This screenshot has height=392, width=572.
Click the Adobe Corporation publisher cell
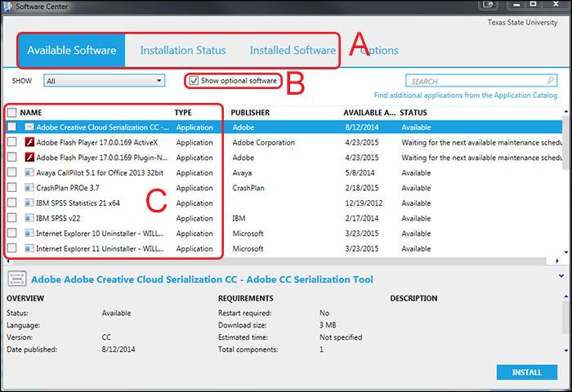(263, 142)
